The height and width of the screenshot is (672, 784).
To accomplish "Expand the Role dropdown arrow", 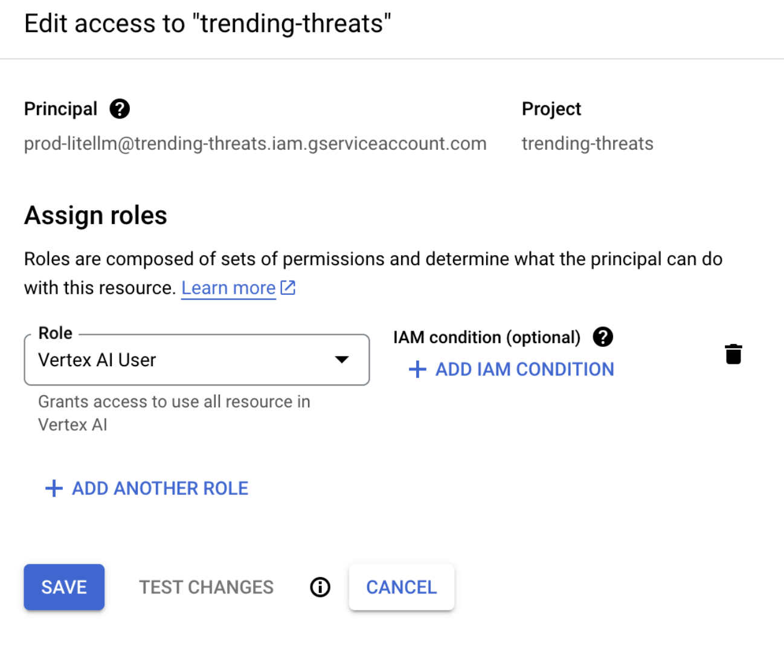I will tap(342, 360).
